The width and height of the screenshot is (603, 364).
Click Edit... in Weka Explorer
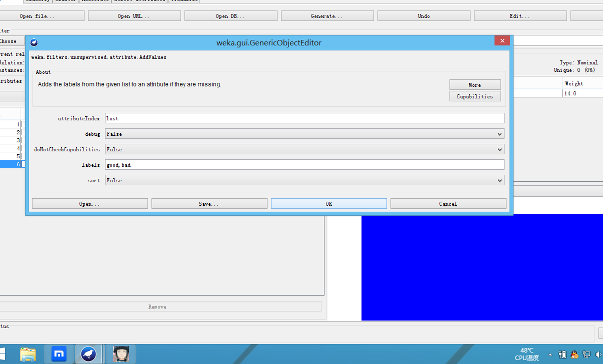click(520, 16)
